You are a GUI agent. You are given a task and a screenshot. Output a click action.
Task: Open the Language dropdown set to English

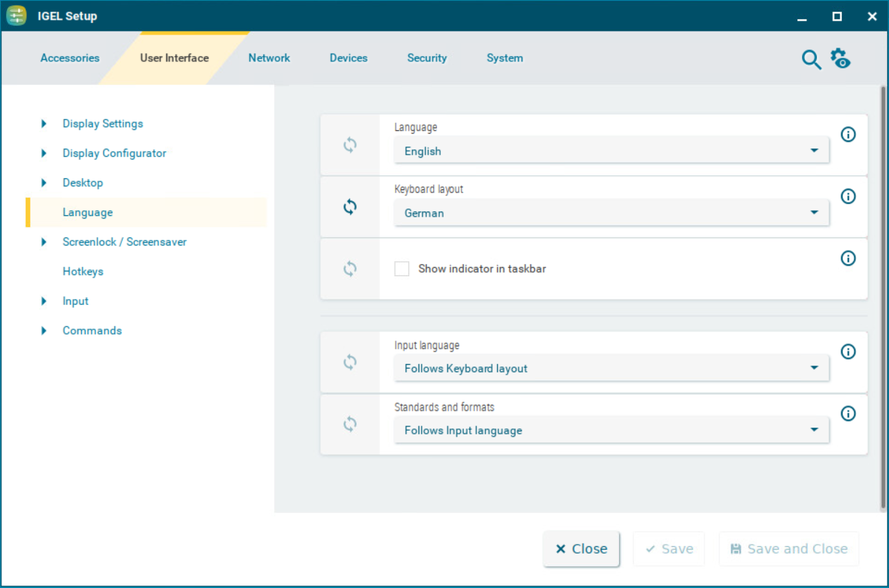tap(611, 151)
